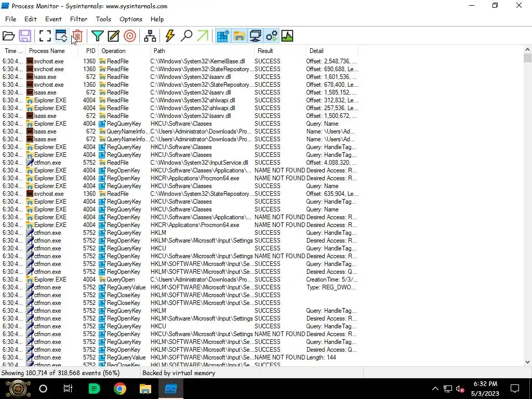Click network icon in system tray
This screenshot has width=532, height=399.
pyautogui.click(x=447, y=389)
